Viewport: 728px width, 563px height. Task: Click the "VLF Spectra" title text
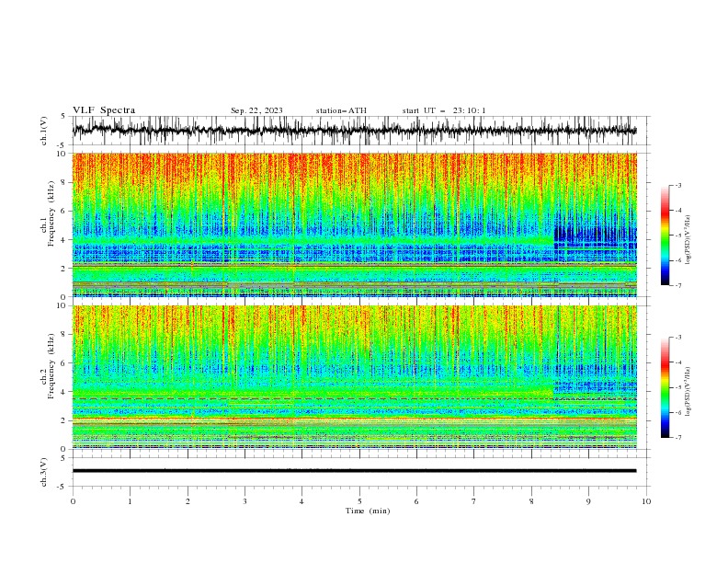click(104, 110)
